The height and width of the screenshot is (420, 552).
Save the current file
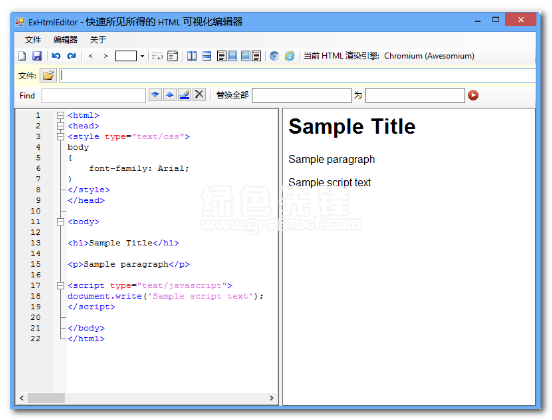37,56
